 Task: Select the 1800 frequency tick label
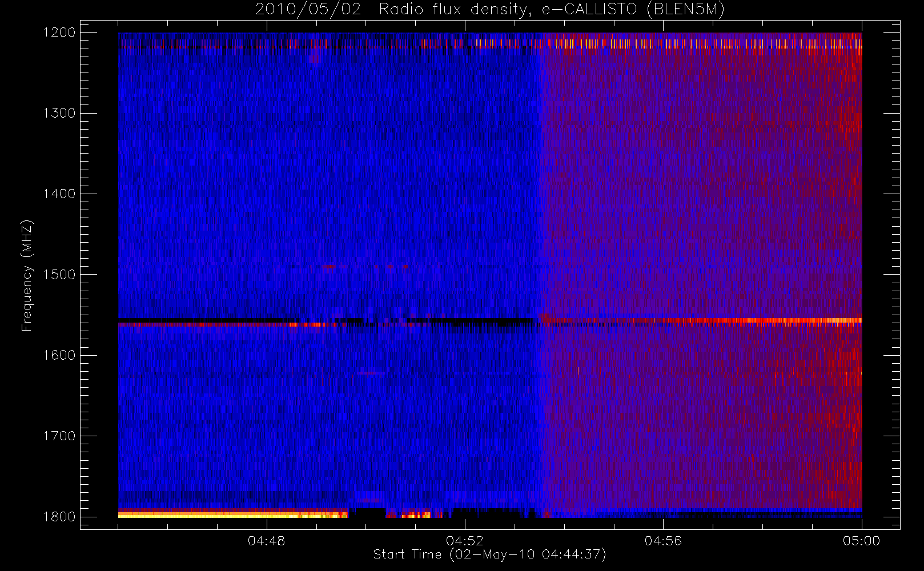pyautogui.click(x=59, y=517)
